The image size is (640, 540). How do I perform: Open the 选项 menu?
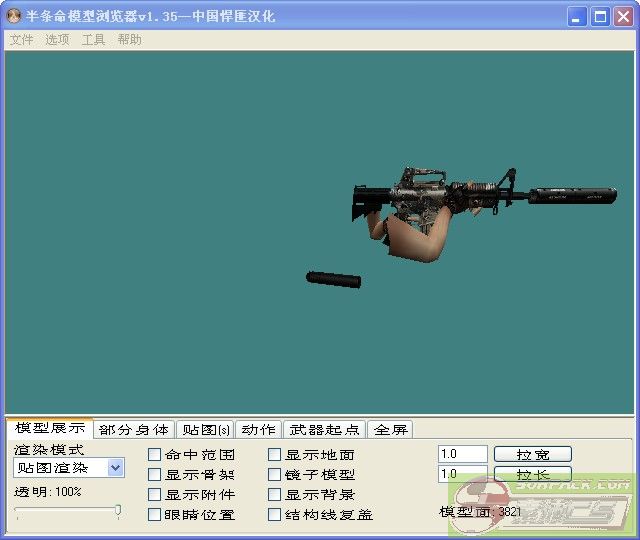pos(57,40)
